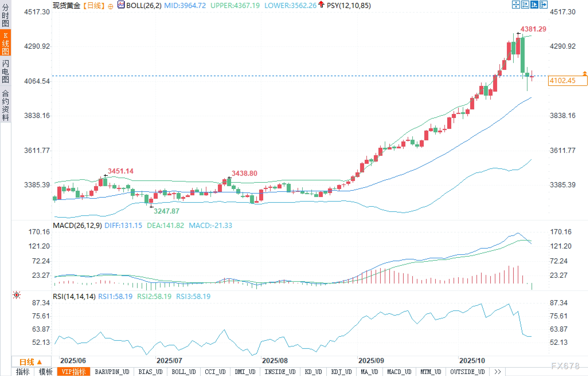Click the red sun icon beside RSI panel
Image resolution: width=588 pixels, height=376 pixels.
[17, 295]
